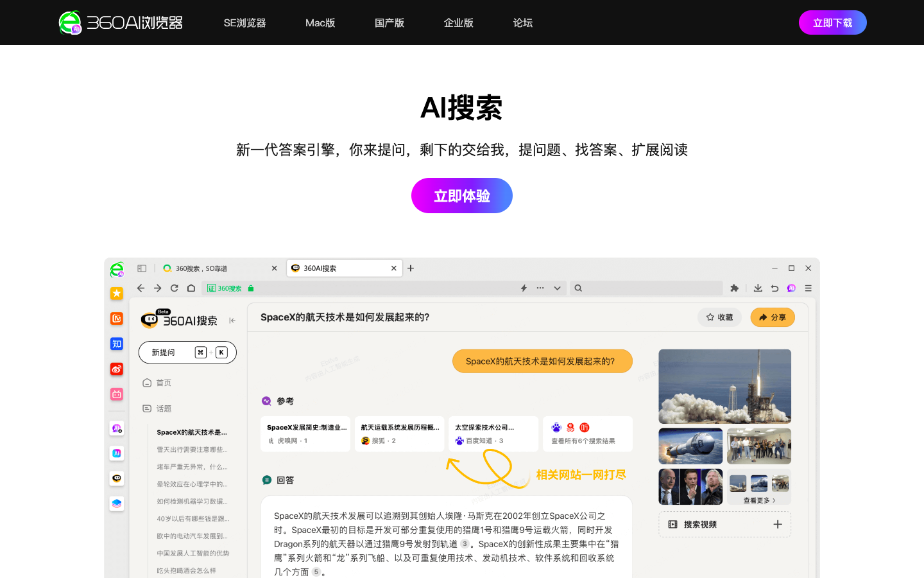The height and width of the screenshot is (578, 924).
Task: Expand the address bar dropdown chevron
Action: click(x=557, y=288)
